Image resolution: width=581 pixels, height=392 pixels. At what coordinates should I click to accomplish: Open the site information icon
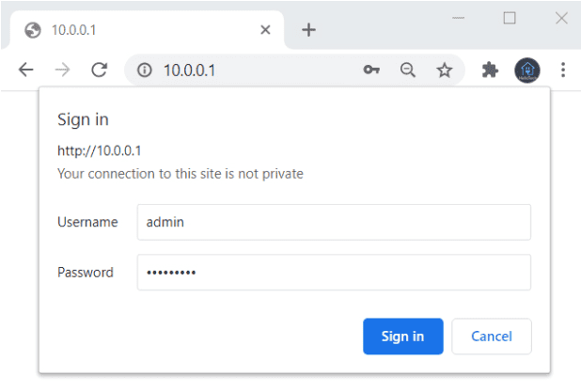pyautogui.click(x=145, y=70)
